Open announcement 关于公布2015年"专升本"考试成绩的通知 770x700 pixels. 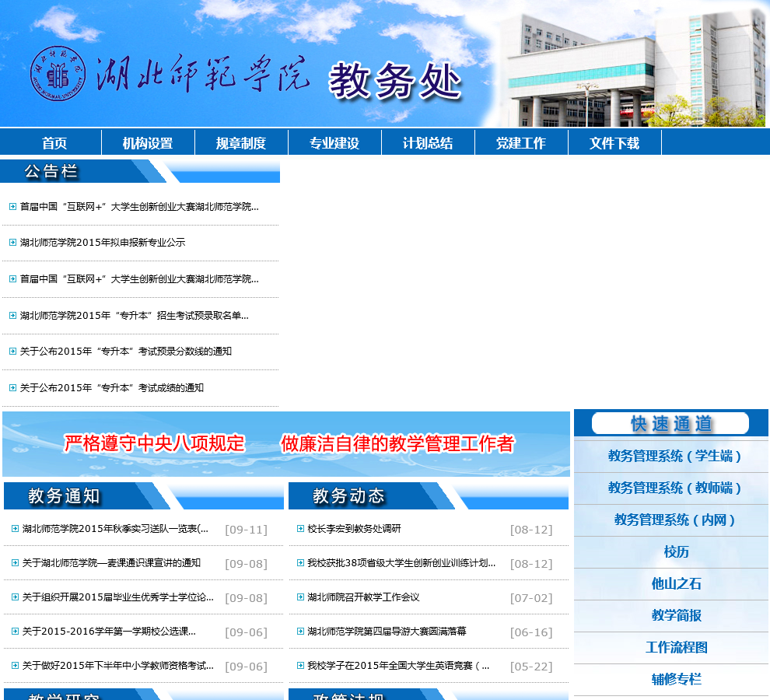[112, 387]
